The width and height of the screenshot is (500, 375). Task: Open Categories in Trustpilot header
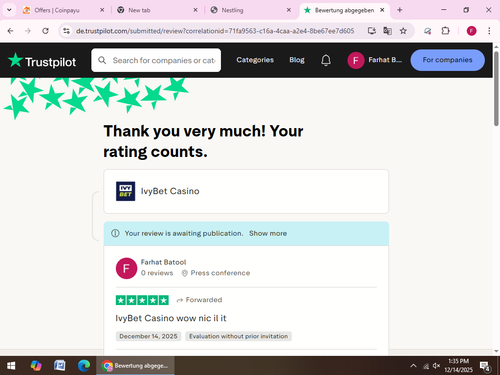pos(255,60)
